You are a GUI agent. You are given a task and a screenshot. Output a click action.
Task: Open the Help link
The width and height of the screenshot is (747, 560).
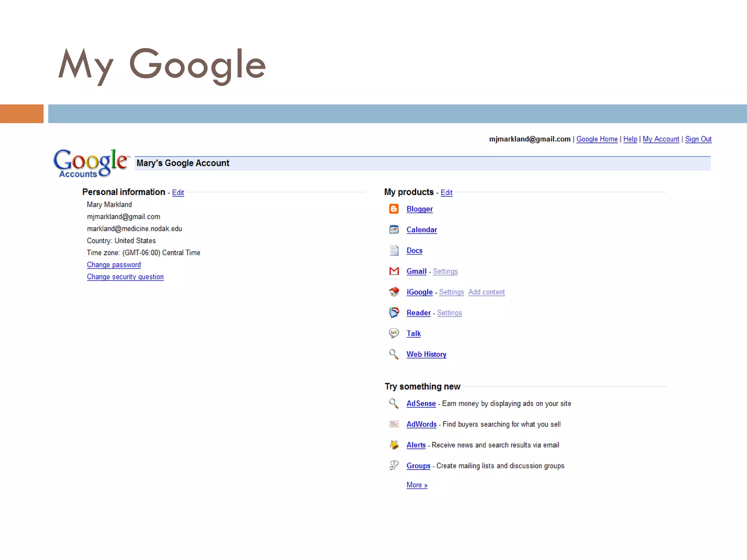(x=630, y=139)
